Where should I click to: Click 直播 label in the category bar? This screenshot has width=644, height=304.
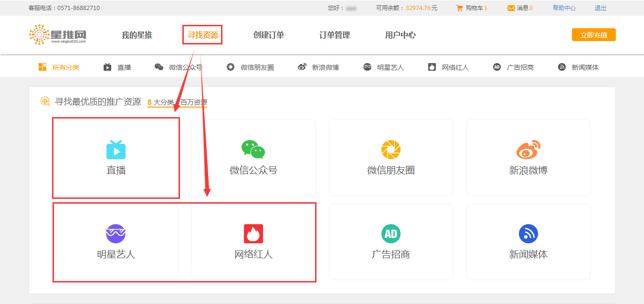click(x=124, y=67)
